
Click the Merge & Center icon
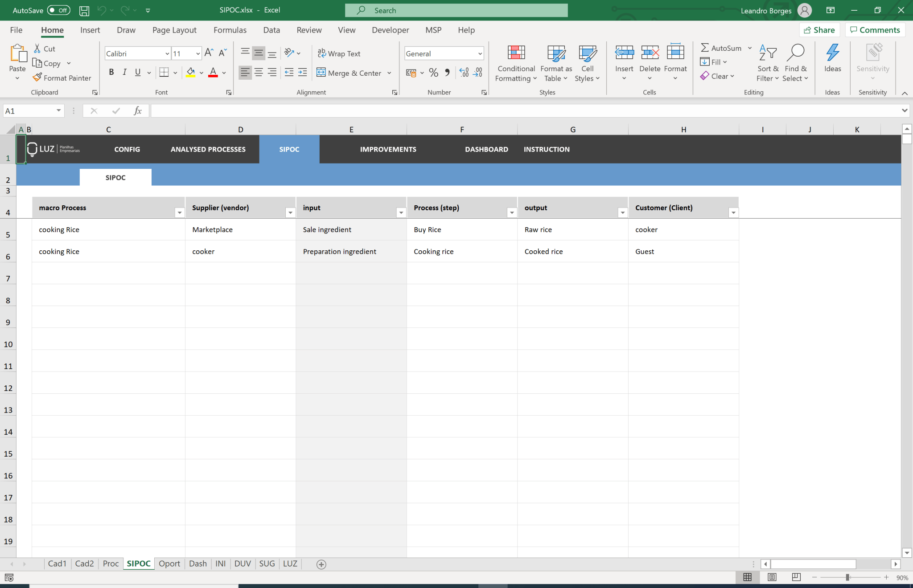click(x=321, y=73)
